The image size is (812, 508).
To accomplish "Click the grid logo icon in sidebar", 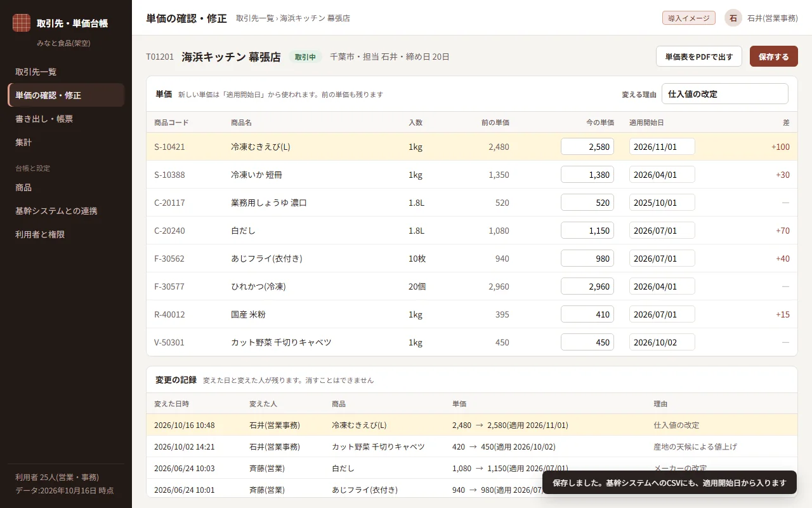I will [x=22, y=23].
